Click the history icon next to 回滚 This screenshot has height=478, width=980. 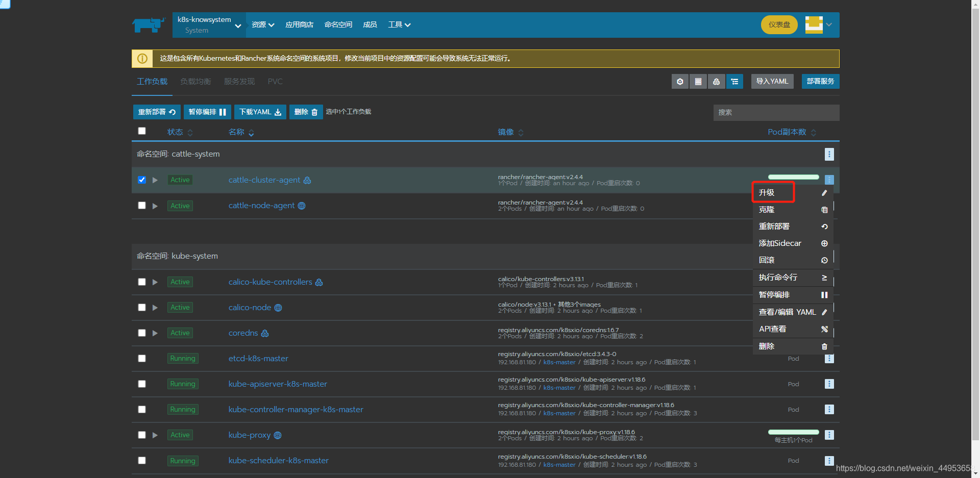click(x=824, y=260)
